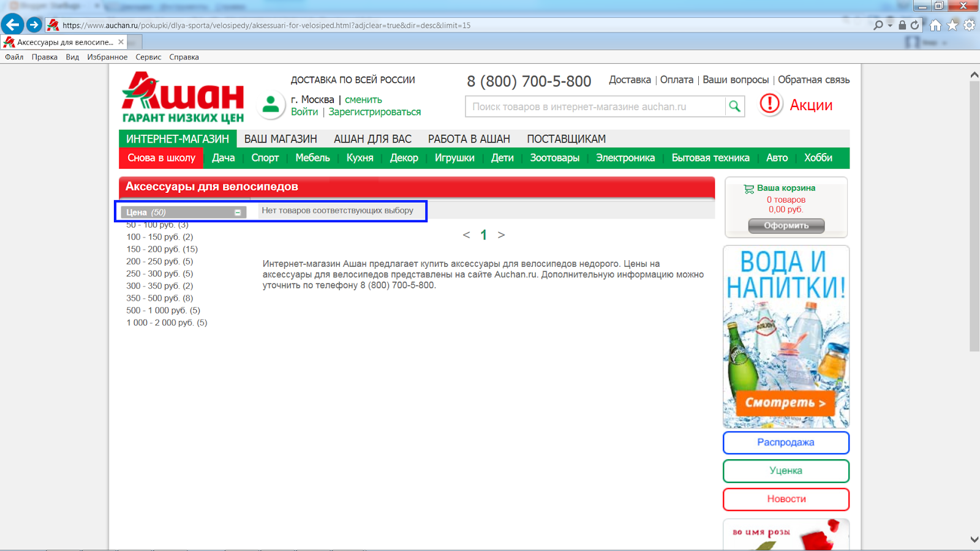The image size is (980, 551).
Task: Click the Оформить checkout button
Action: tap(786, 226)
